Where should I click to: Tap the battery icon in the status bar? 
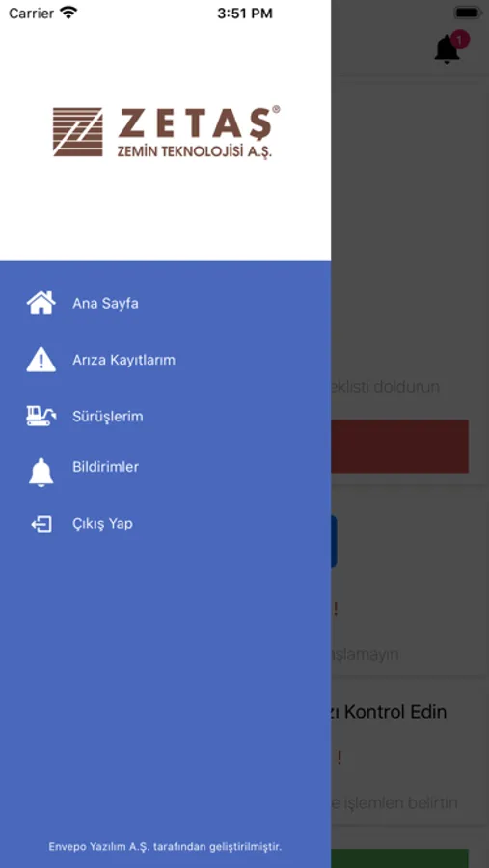coord(468,13)
